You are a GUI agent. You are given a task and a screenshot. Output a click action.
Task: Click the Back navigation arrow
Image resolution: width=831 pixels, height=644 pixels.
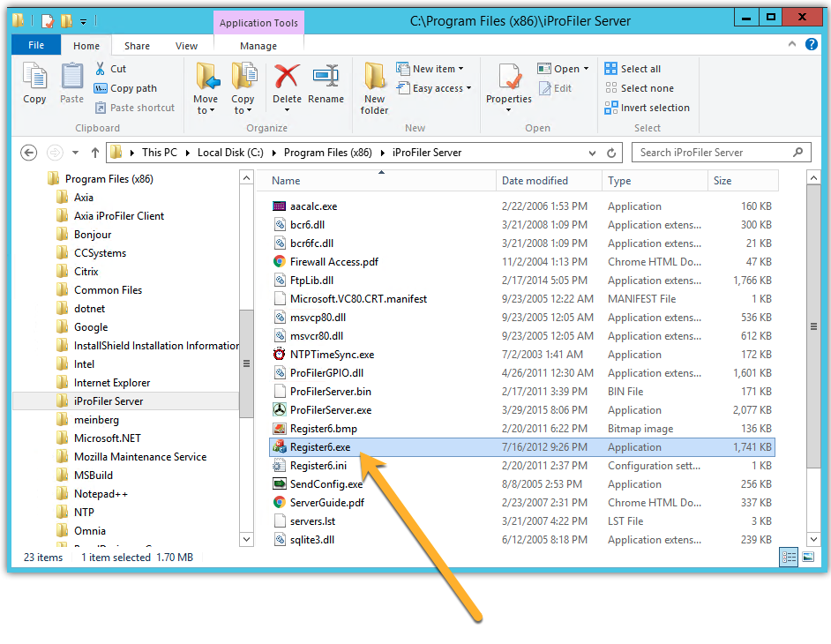(x=28, y=153)
